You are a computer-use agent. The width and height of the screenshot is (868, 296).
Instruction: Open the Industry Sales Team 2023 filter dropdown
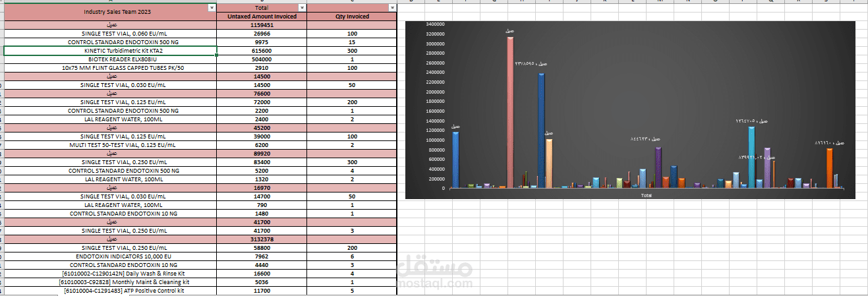[211, 7]
